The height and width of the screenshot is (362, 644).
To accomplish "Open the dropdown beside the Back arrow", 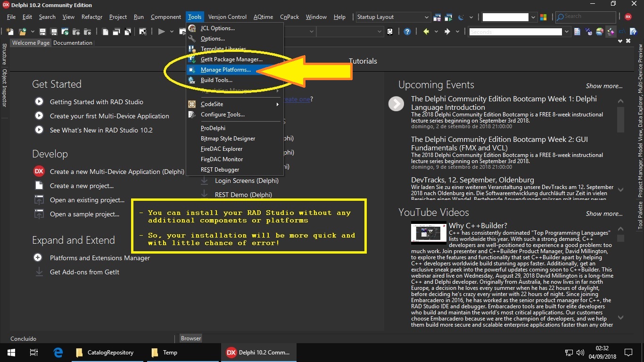I will click(x=436, y=32).
